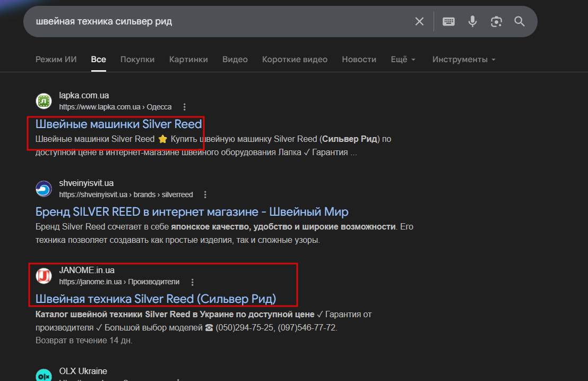Open the shveinyisvit.ua result's three-dot menu
588x381 pixels.
click(x=205, y=194)
